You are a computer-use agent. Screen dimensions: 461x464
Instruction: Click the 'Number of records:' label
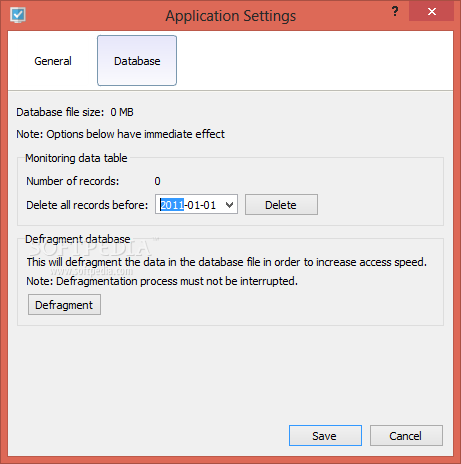pyautogui.click(x=73, y=181)
